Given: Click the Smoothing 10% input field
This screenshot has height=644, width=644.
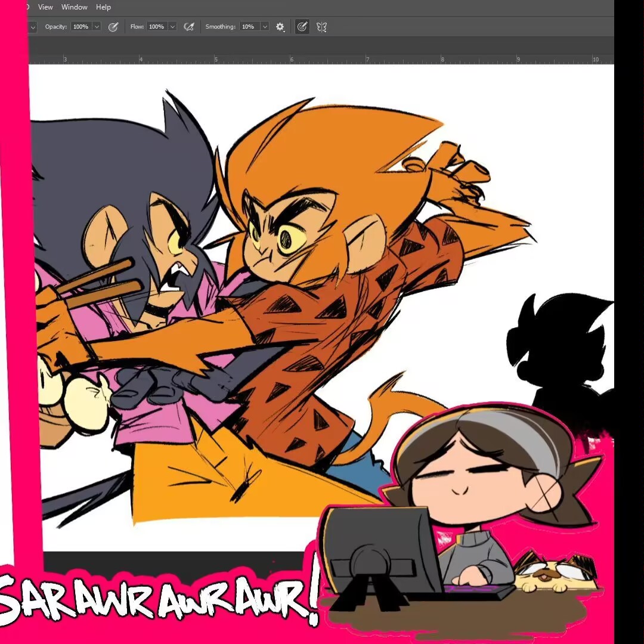Looking at the screenshot, I should [250, 27].
